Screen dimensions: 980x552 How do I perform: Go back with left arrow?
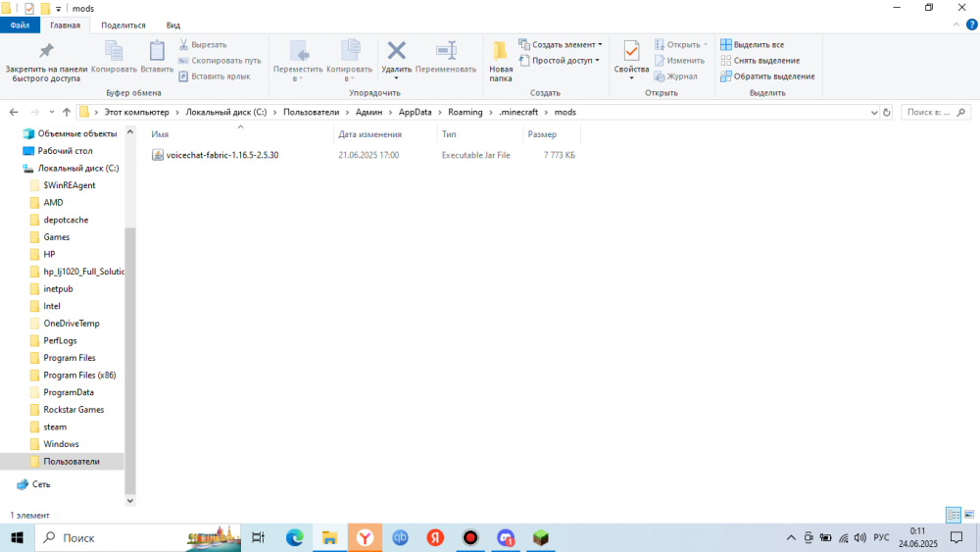pyautogui.click(x=14, y=113)
